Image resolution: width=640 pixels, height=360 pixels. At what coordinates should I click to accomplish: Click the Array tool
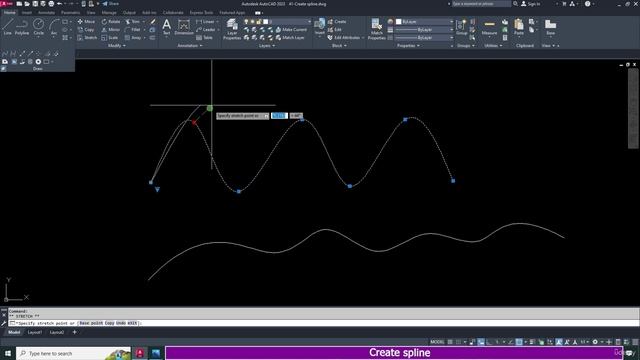133,38
